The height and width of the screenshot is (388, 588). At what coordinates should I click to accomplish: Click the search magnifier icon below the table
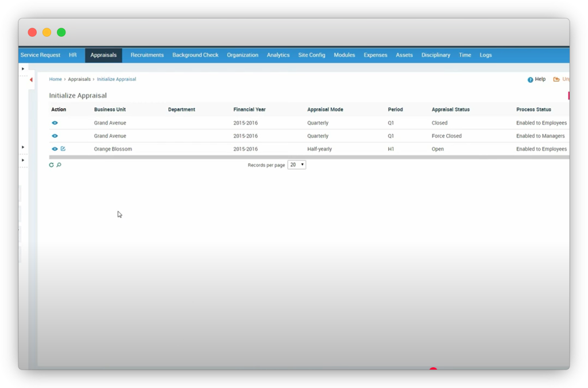(59, 165)
